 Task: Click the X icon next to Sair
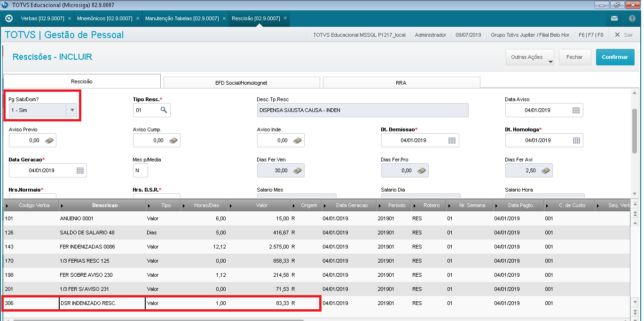pos(617,35)
